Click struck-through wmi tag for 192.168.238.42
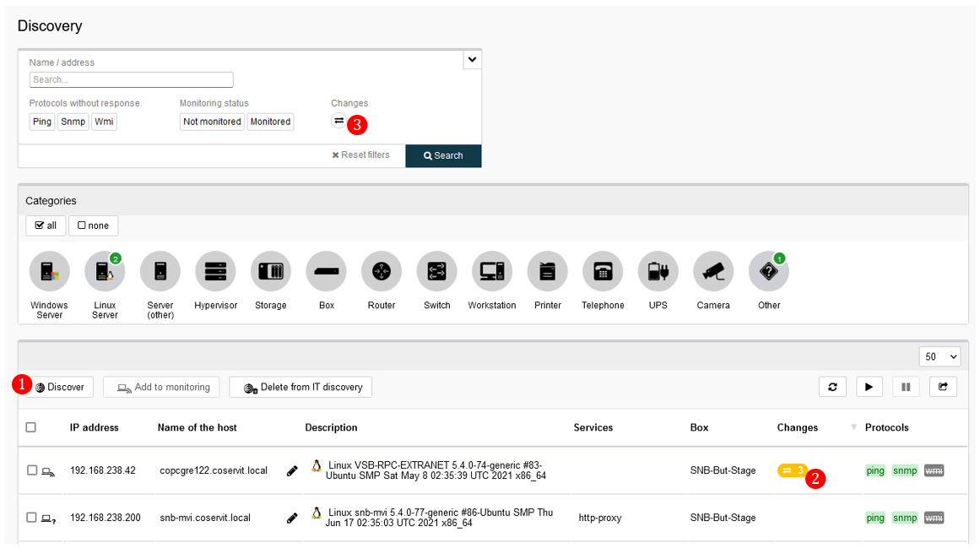The height and width of the screenshot is (554, 980). tap(934, 471)
